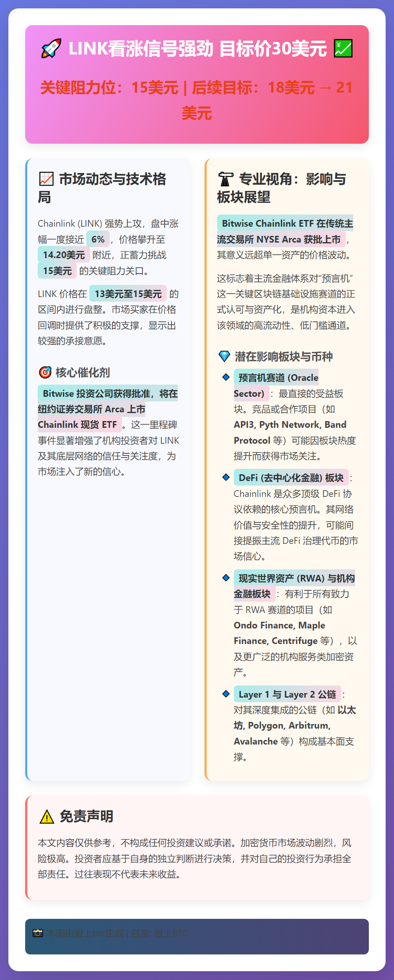Click the blue diamond bullet for Layer 1 与 Layer 2
This screenshot has height=980, width=394.
(x=226, y=694)
